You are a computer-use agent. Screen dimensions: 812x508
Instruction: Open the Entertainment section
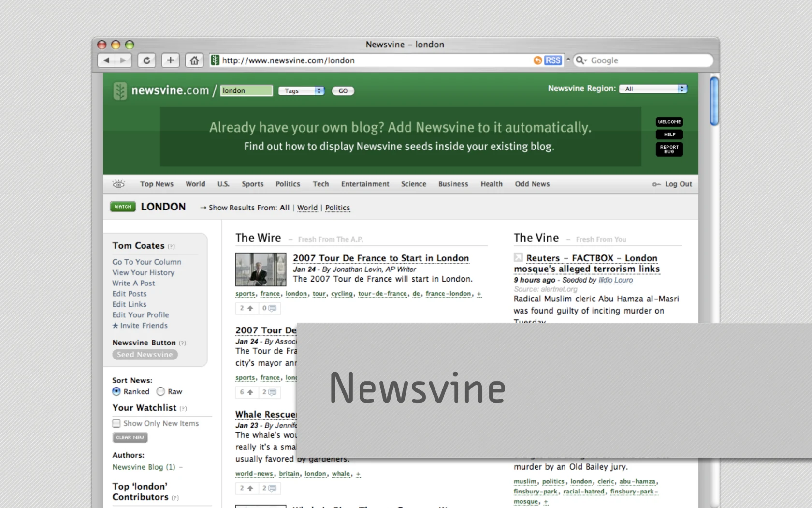(365, 184)
